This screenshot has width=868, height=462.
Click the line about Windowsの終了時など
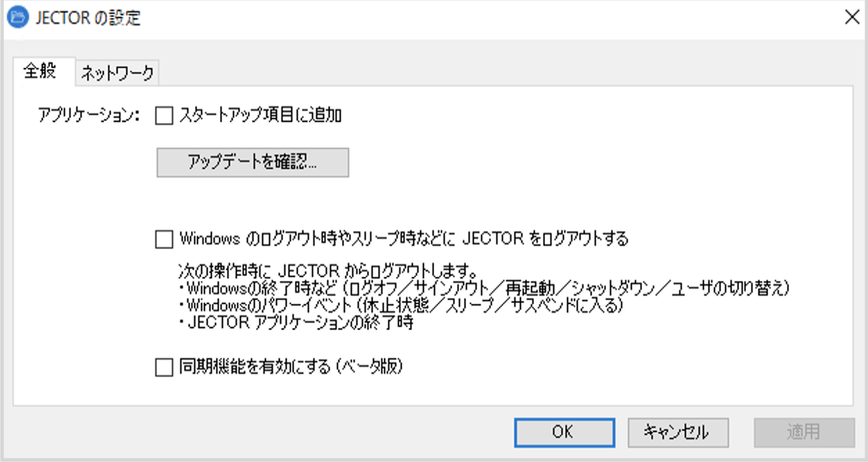pos(485,287)
